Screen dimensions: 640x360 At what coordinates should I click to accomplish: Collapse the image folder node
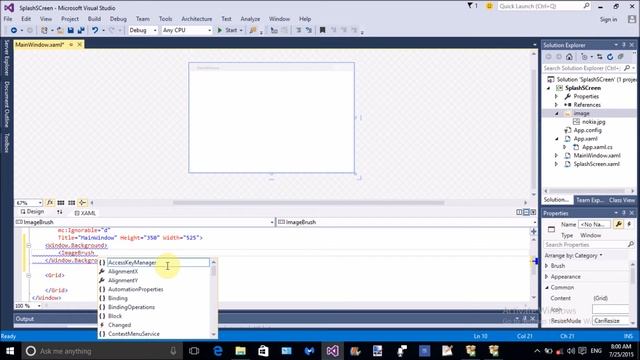click(x=557, y=113)
